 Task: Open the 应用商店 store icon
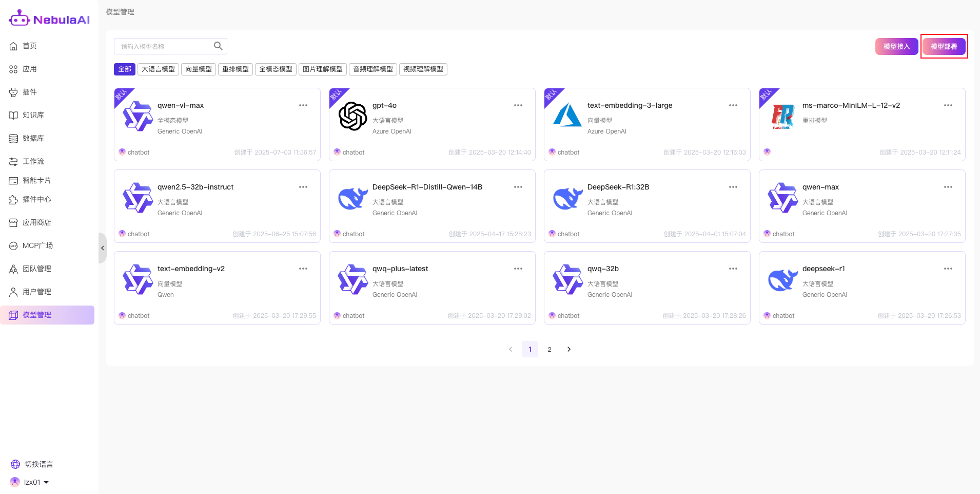(13, 223)
